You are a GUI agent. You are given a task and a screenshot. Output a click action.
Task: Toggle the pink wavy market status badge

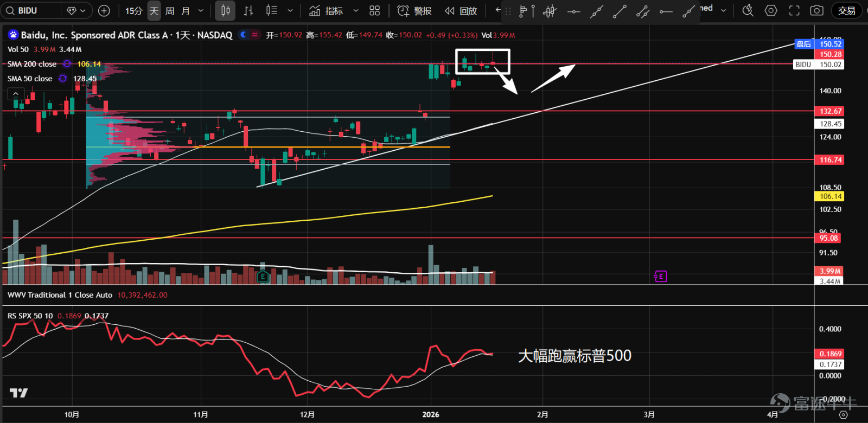click(254, 34)
